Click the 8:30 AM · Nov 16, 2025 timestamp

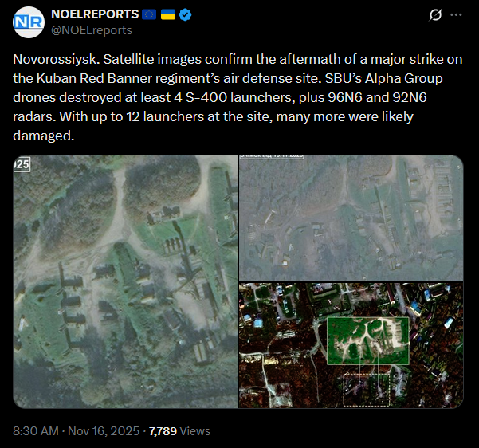[x=76, y=431]
